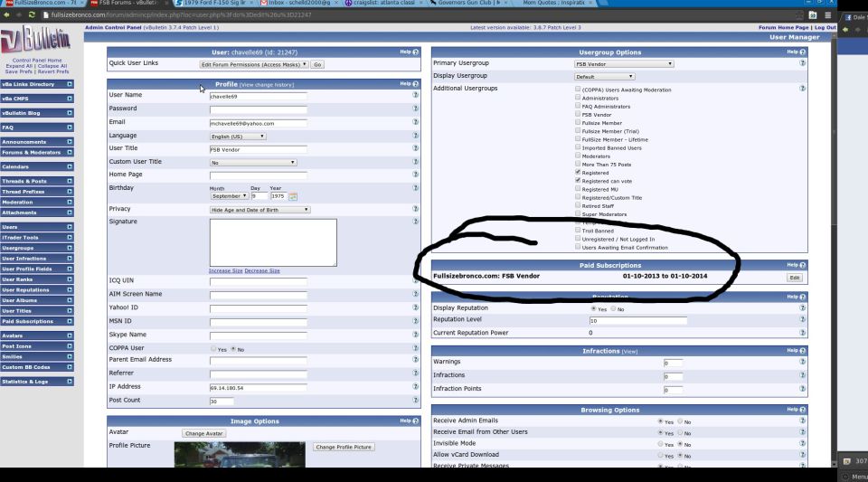Open the Primary Usergroup dropdown
Screen dimensions: 868x482
pyautogui.click(x=624, y=63)
